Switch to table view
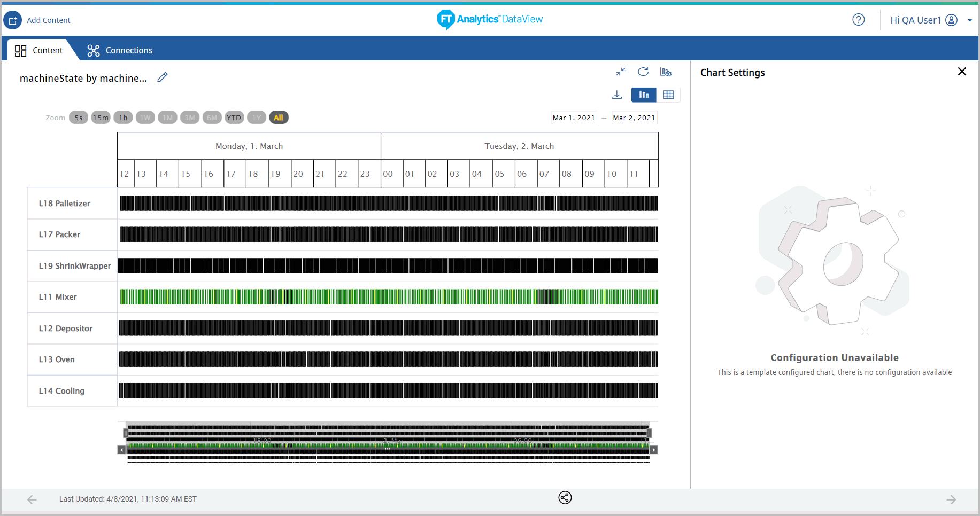 coord(669,95)
